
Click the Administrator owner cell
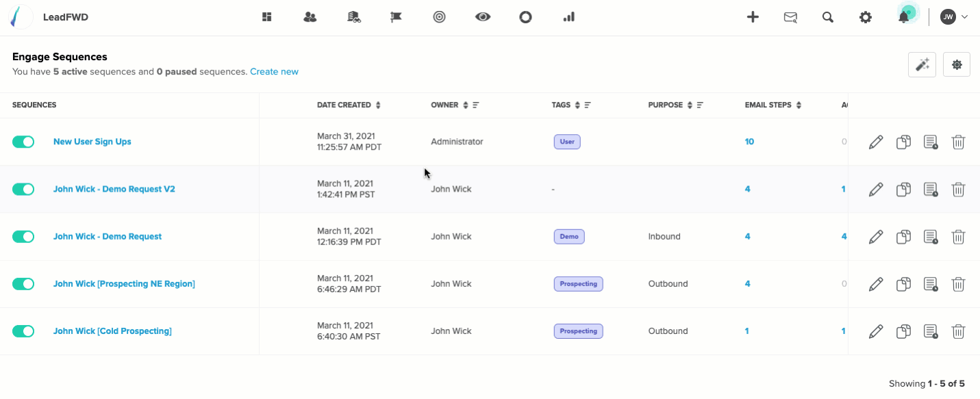pyautogui.click(x=457, y=142)
